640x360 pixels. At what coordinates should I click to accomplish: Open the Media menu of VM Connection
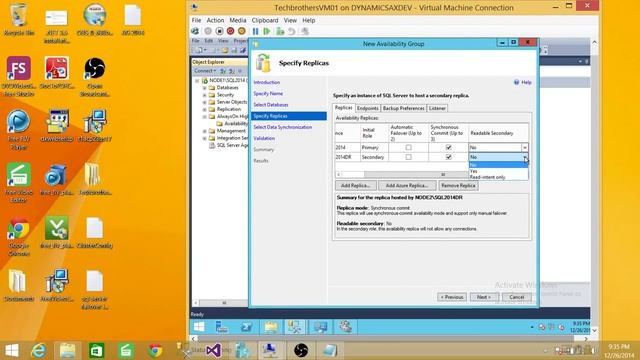[x=238, y=20]
